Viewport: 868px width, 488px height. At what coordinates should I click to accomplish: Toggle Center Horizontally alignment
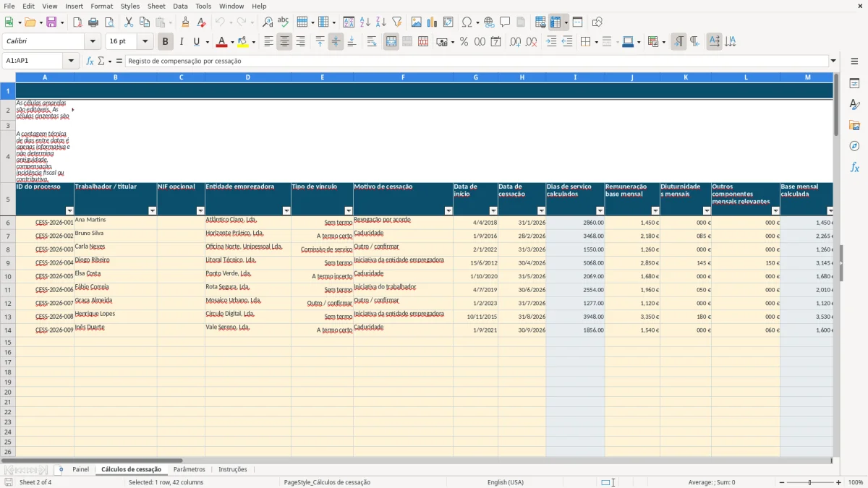click(x=284, y=42)
